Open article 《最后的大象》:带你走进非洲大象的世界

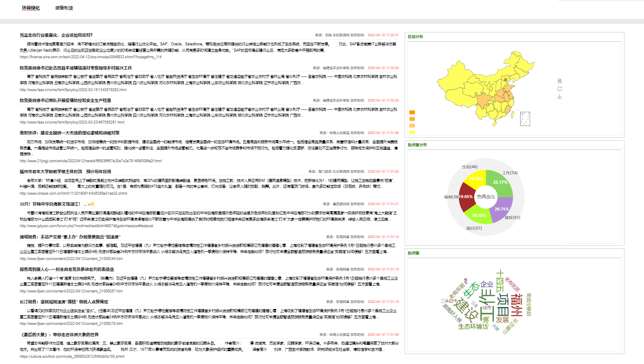(59, 334)
